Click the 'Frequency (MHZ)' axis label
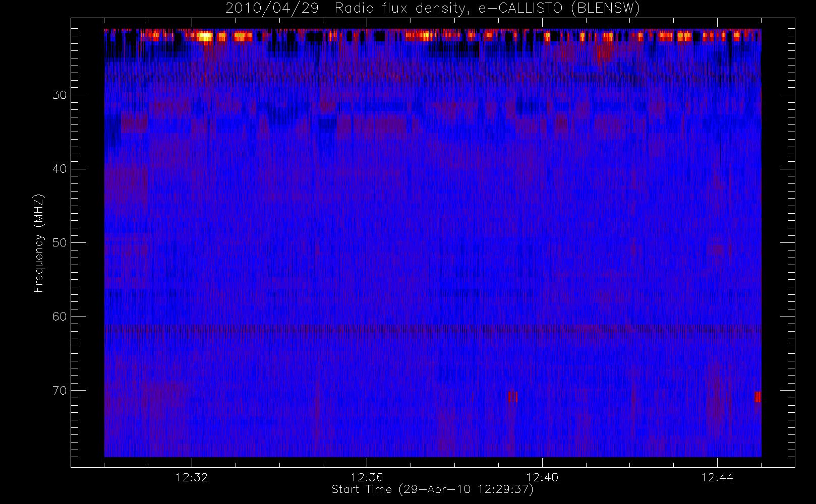Image resolution: width=816 pixels, height=504 pixels. pos(38,243)
